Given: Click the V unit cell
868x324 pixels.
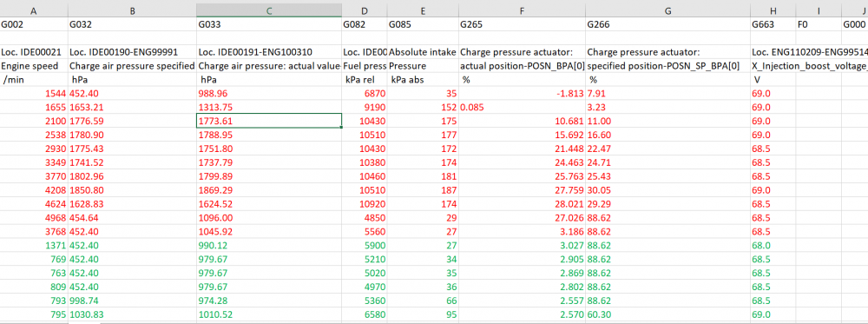Looking at the screenshot, I should tap(773, 80).
